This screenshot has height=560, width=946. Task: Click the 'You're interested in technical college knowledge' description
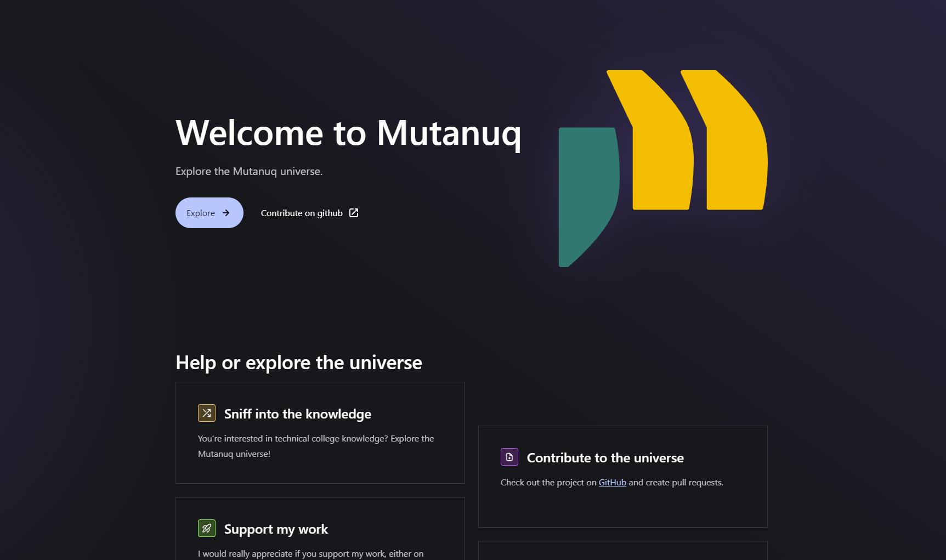[316, 446]
